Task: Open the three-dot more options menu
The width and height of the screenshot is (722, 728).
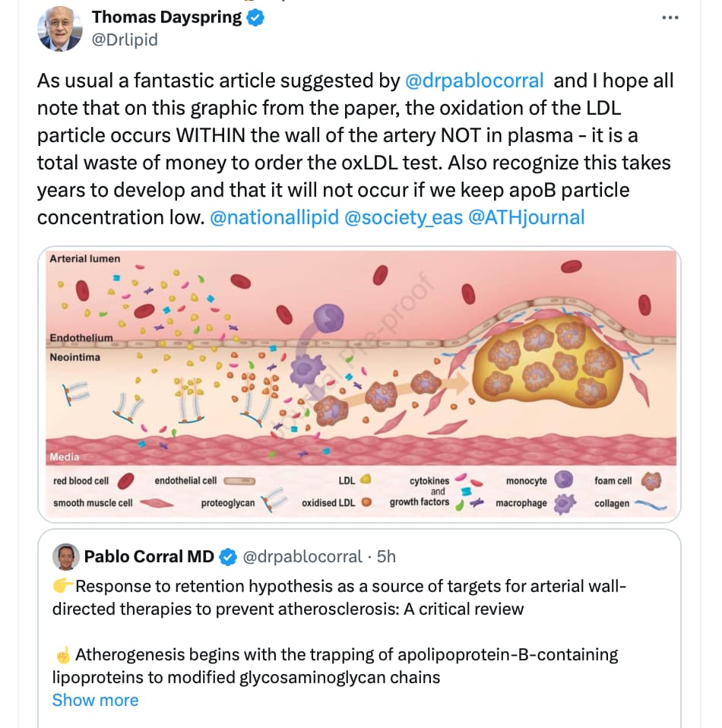Action: (670, 17)
